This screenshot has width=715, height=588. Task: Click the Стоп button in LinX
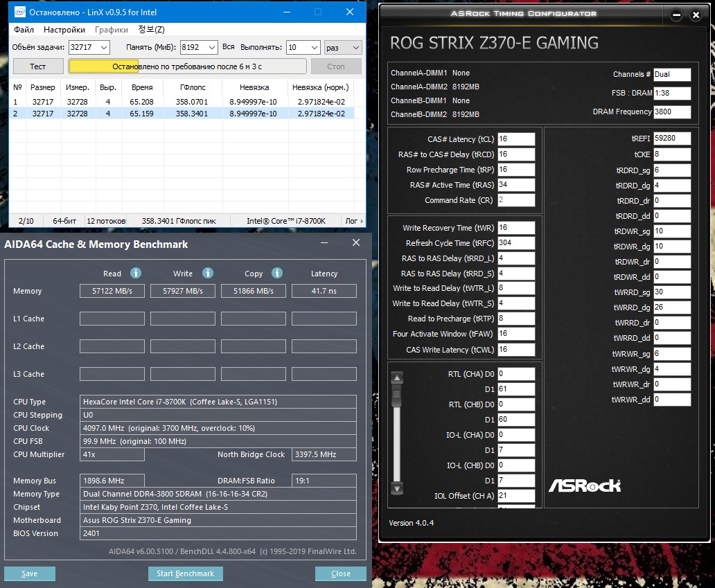[336, 66]
